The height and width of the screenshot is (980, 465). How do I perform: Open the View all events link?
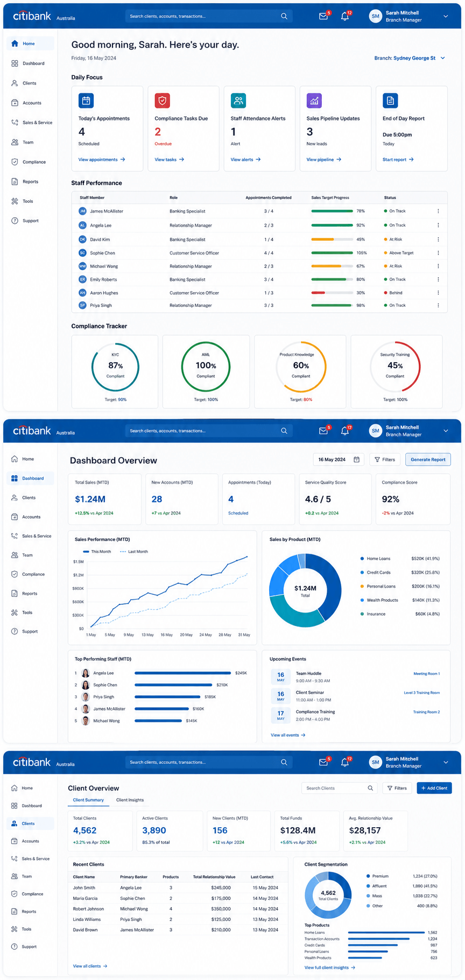coord(288,735)
